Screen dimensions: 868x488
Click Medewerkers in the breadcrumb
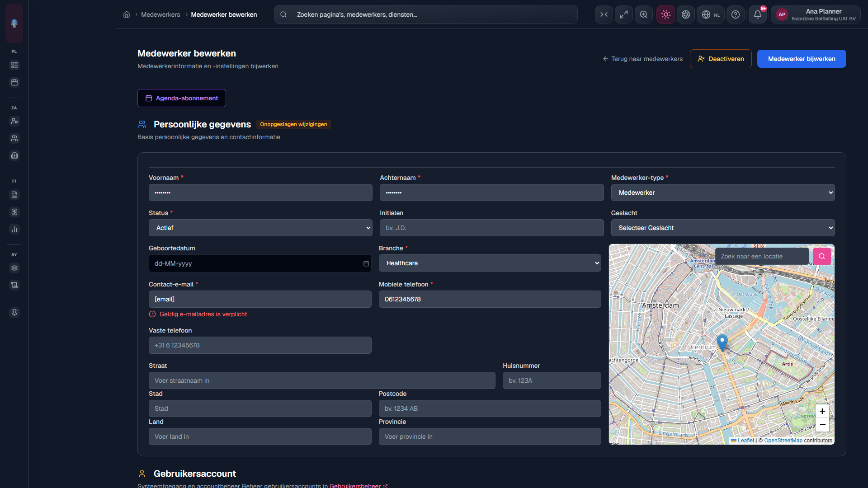[x=160, y=14]
